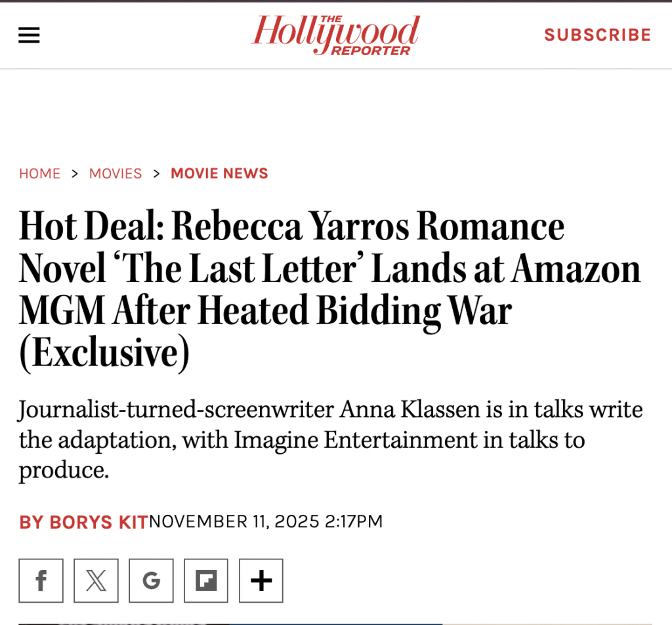Open author Borys Kit's page
The height and width of the screenshot is (625, 672).
click(83, 522)
